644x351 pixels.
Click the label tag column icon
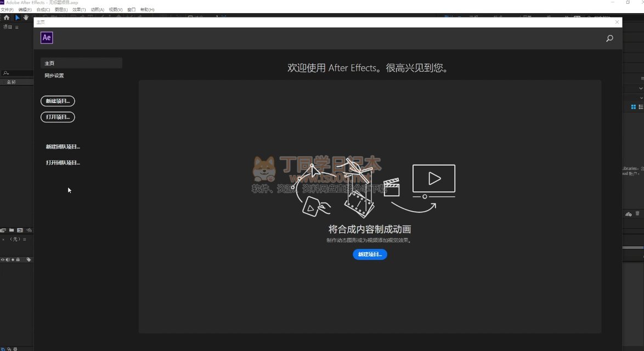pos(29,259)
